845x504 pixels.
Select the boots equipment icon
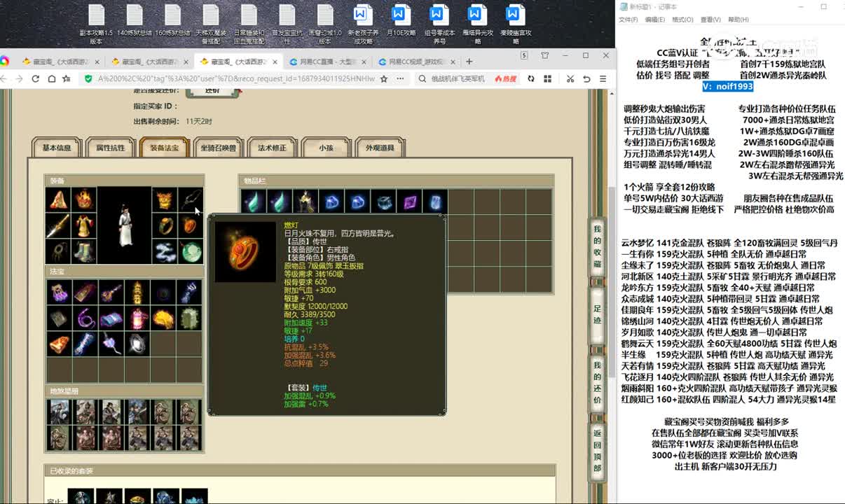[84, 252]
